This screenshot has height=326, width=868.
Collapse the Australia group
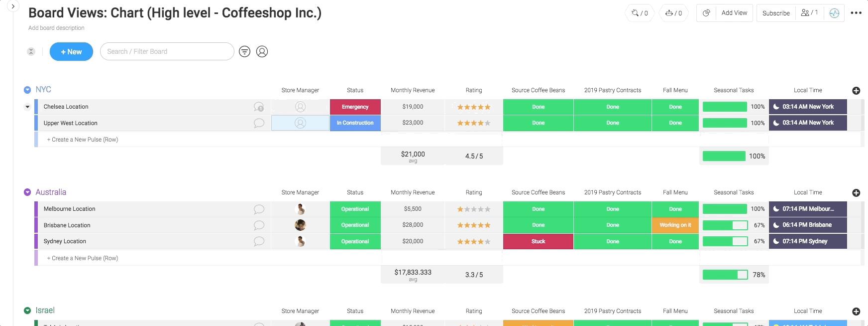27,192
